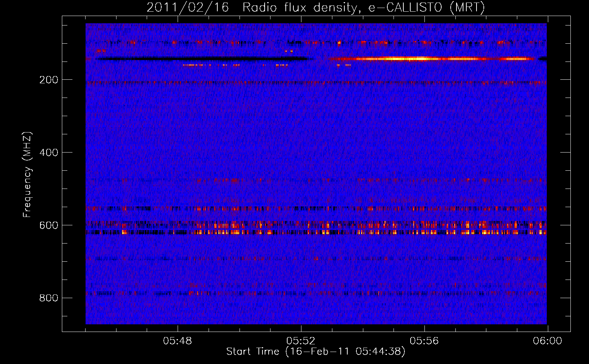Click the 'Frequency (MHZ)' axis label

[x=27, y=175]
